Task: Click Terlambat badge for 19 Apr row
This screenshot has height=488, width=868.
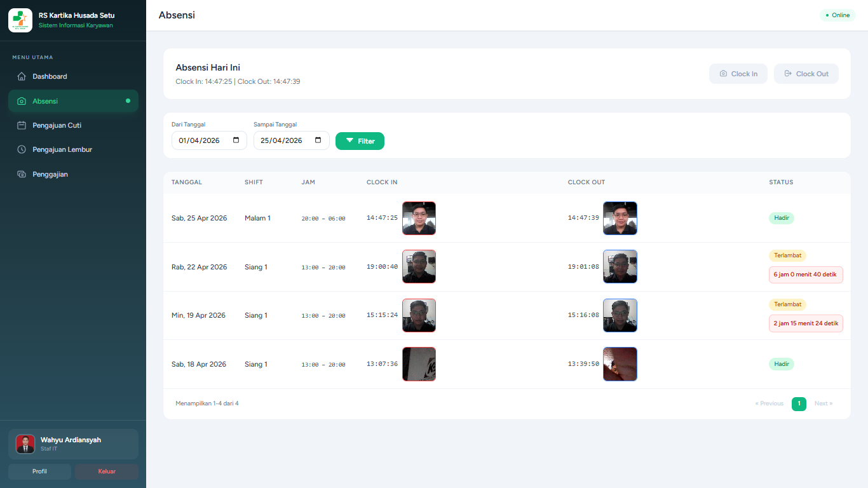Action: click(787, 304)
